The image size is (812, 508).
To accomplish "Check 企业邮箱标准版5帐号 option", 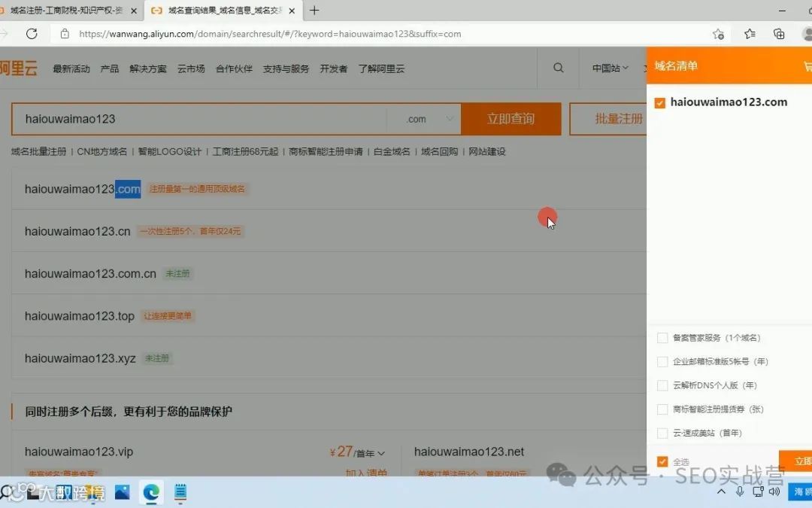I will (x=662, y=362).
